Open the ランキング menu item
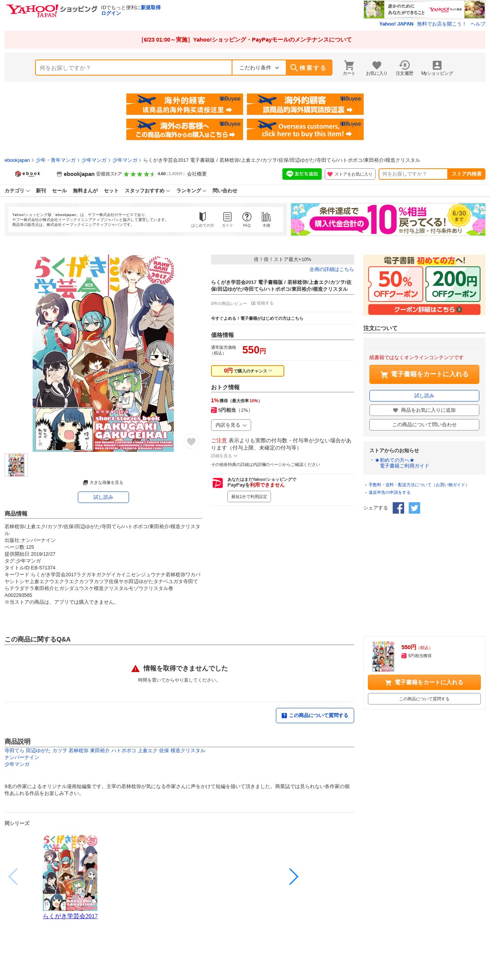Viewport: 490px width, 980px height. point(191,191)
